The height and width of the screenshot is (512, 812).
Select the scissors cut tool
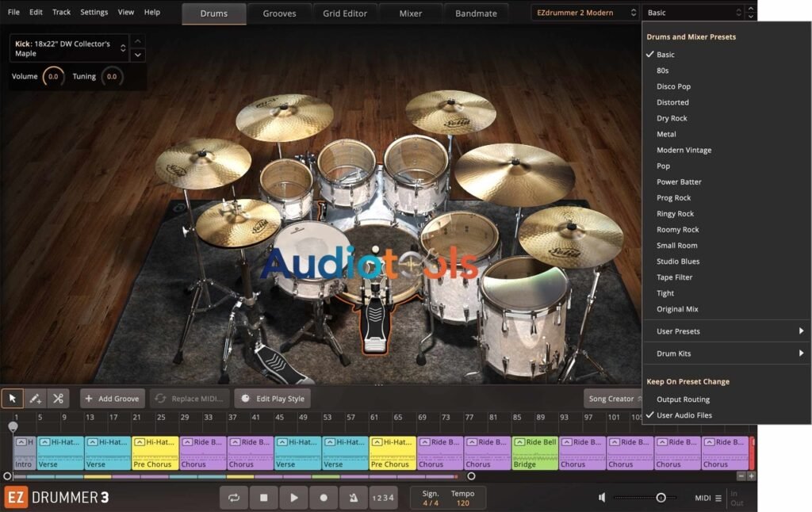click(58, 398)
